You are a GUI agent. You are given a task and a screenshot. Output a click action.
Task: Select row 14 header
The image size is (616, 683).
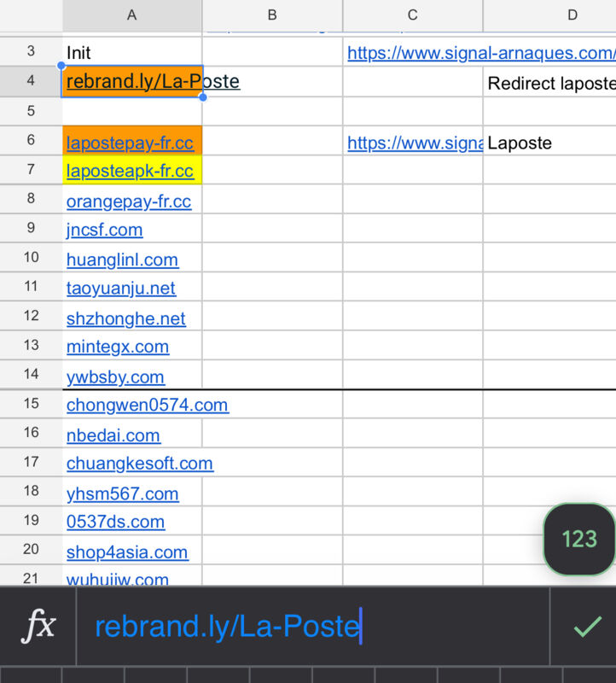pyautogui.click(x=31, y=374)
